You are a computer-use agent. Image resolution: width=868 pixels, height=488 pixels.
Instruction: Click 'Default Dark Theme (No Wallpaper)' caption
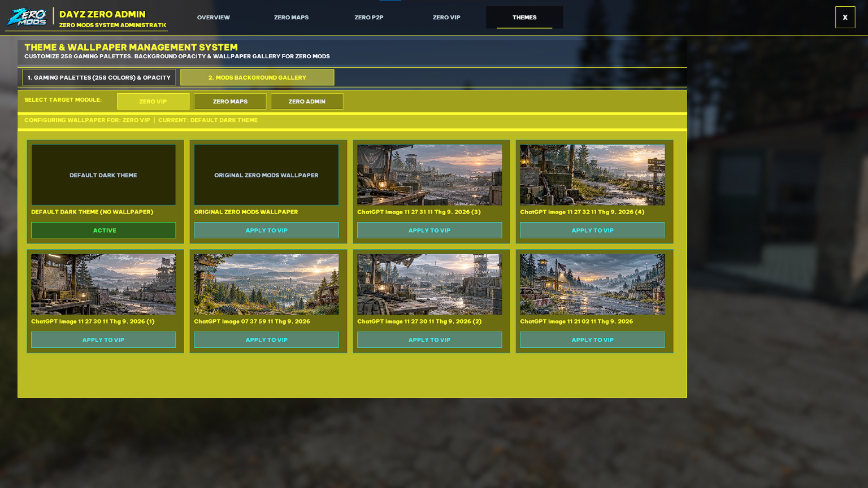click(92, 212)
